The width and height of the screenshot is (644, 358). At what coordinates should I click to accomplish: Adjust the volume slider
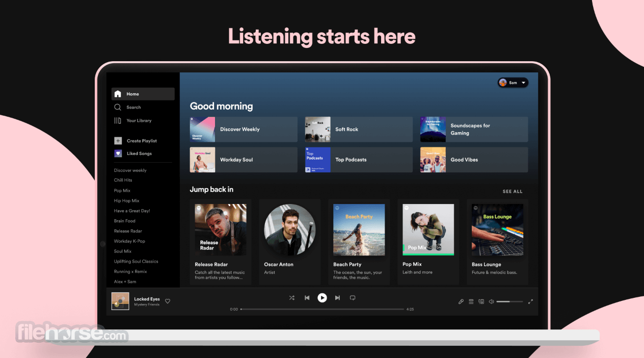pos(509,301)
